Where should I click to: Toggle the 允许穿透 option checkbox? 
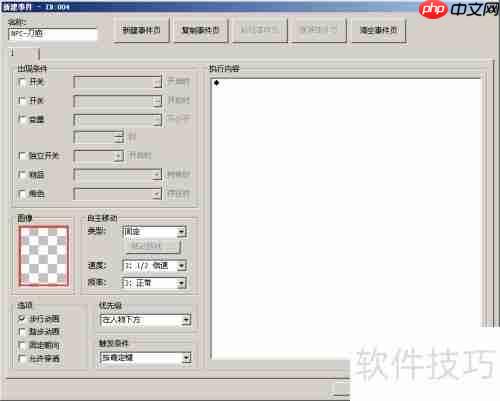(22, 359)
